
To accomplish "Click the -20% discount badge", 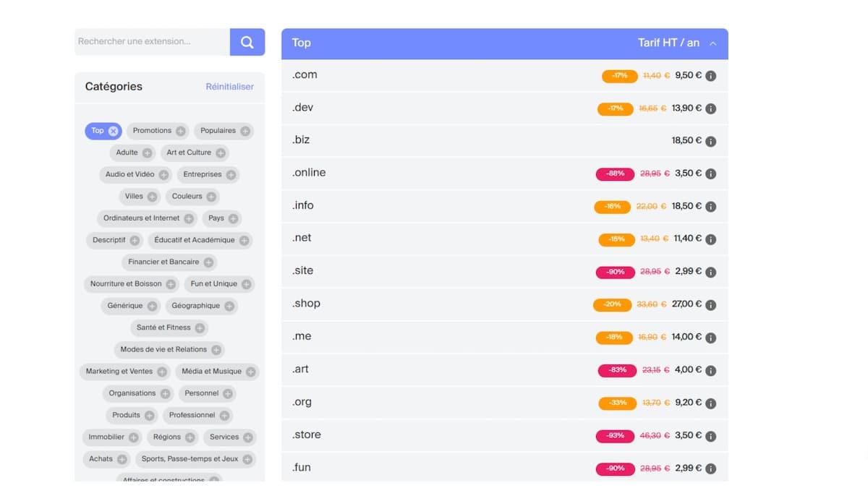I will [x=613, y=305].
